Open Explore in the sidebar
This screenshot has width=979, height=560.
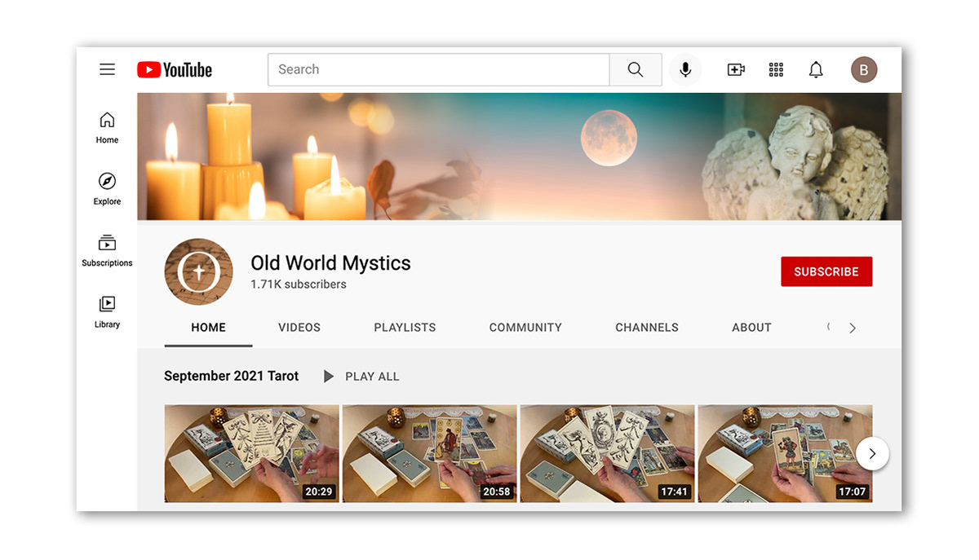(107, 189)
